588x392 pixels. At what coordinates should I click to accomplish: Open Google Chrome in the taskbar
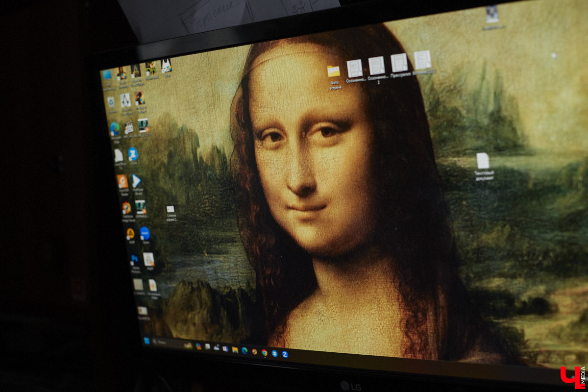click(264, 353)
